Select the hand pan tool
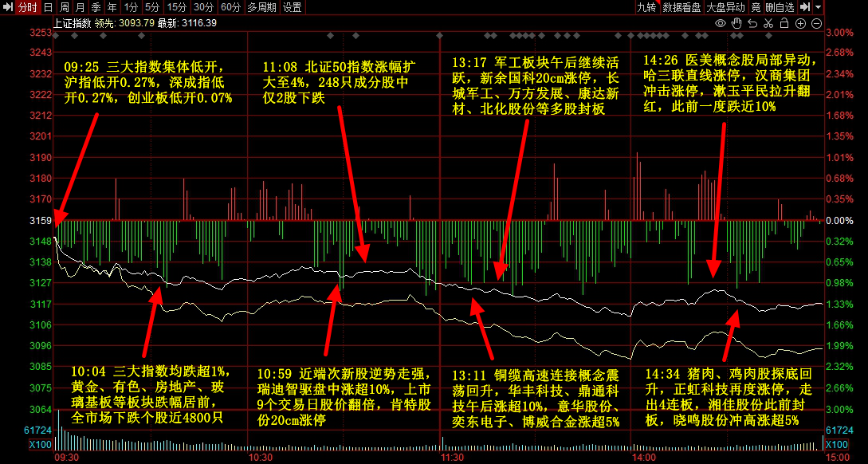 point(736,23)
